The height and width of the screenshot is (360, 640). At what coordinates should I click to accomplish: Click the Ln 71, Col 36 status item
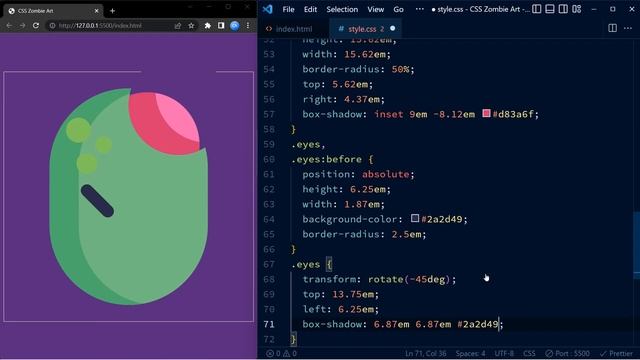point(426,353)
